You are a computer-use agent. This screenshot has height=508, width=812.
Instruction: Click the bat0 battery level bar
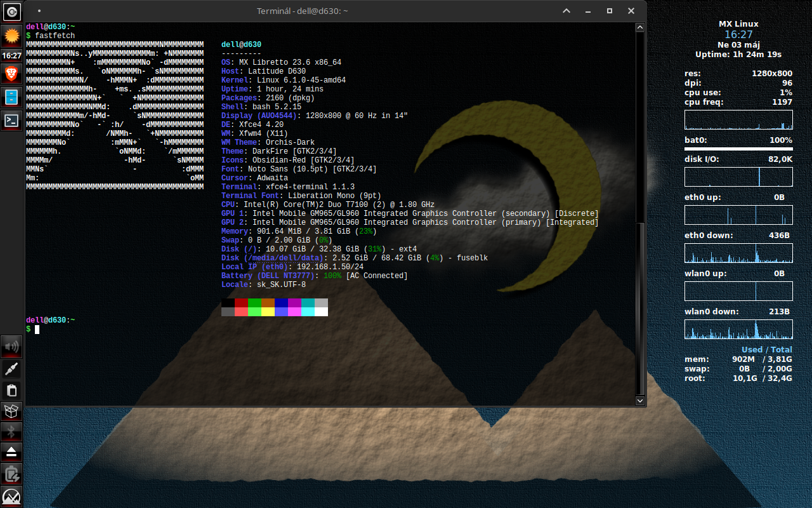click(738, 149)
